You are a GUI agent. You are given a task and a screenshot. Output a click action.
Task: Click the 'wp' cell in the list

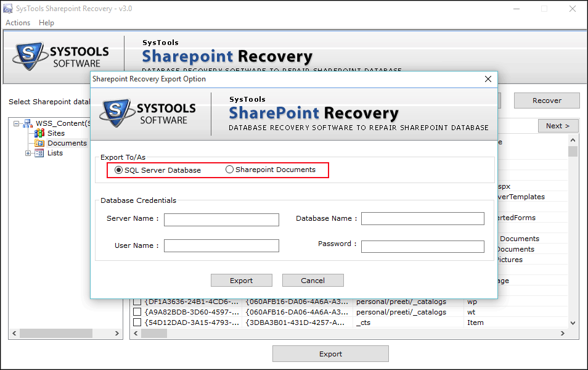tap(472, 302)
